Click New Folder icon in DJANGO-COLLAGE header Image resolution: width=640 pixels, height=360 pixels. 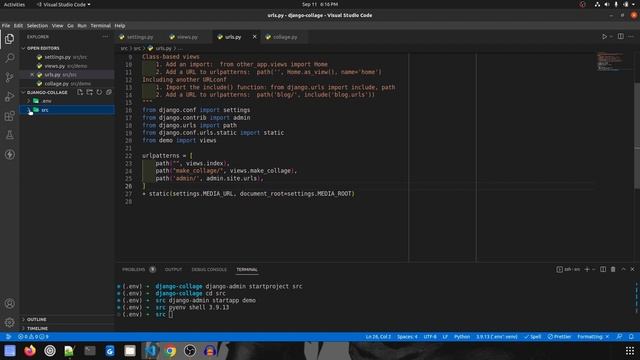click(x=89, y=92)
